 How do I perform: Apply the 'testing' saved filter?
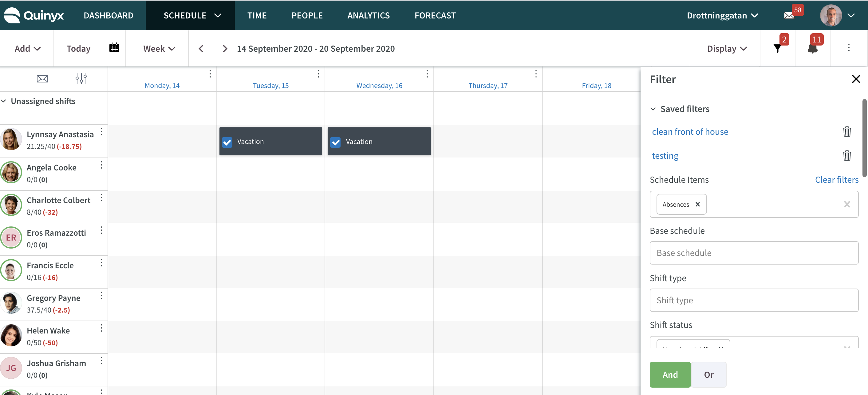[665, 155]
